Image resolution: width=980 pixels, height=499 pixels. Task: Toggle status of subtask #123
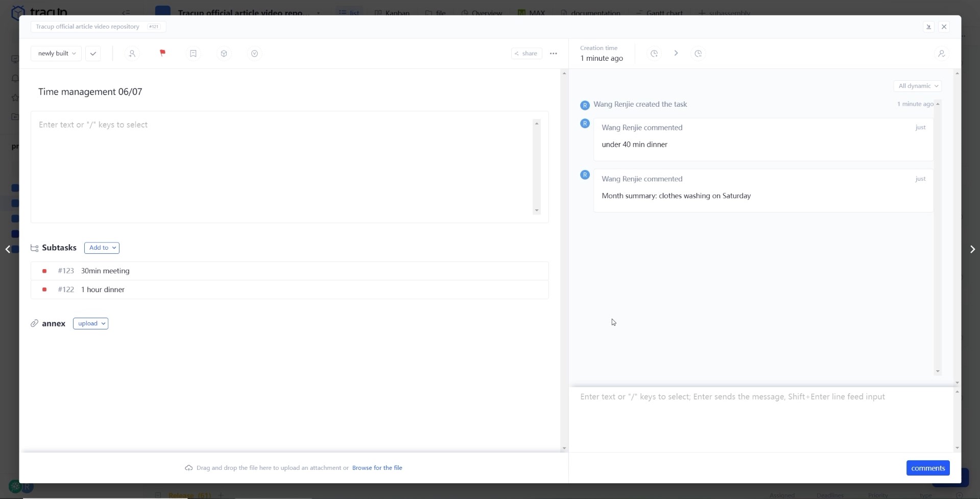coord(44,271)
